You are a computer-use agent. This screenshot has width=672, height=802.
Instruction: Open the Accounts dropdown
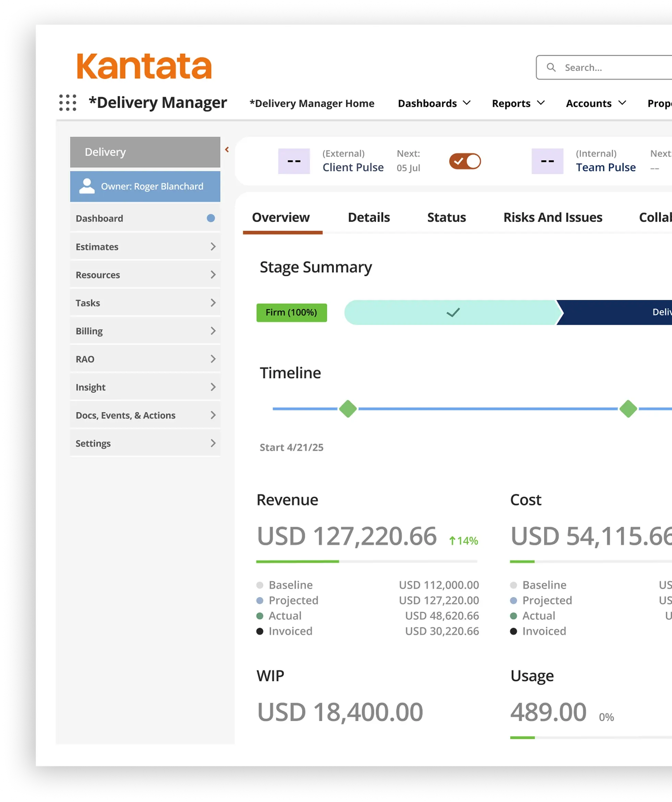[595, 103]
